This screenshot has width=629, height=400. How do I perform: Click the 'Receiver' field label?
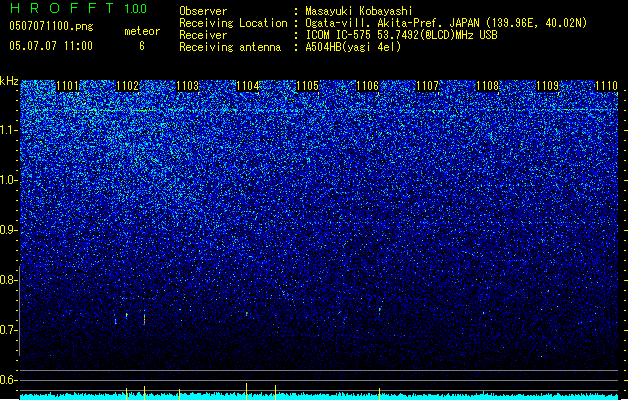(203, 35)
